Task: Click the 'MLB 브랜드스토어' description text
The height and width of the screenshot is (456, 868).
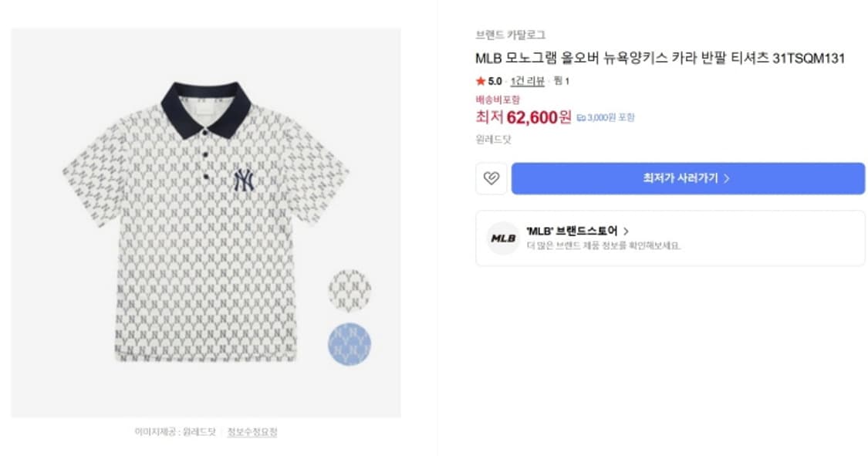Action: pyautogui.click(x=603, y=246)
